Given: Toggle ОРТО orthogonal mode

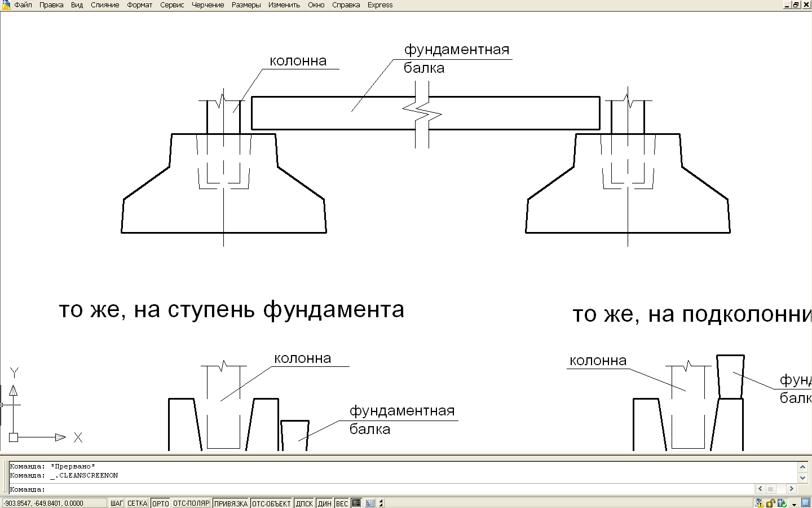Looking at the screenshot, I should click(160, 503).
